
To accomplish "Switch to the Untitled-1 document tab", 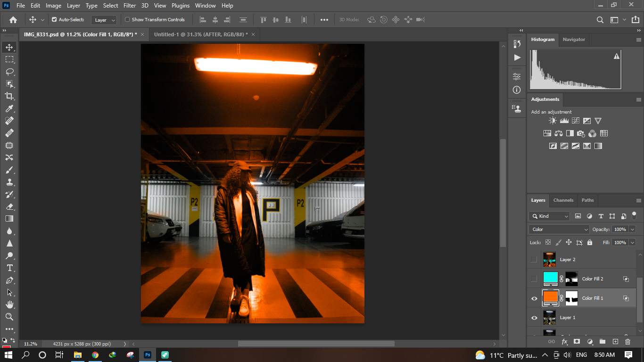I will tap(200, 34).
